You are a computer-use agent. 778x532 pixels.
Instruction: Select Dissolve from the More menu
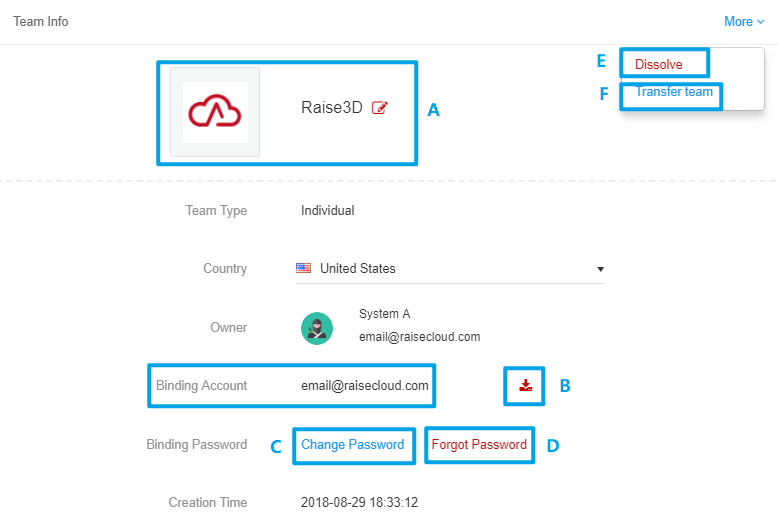[659, 65]
